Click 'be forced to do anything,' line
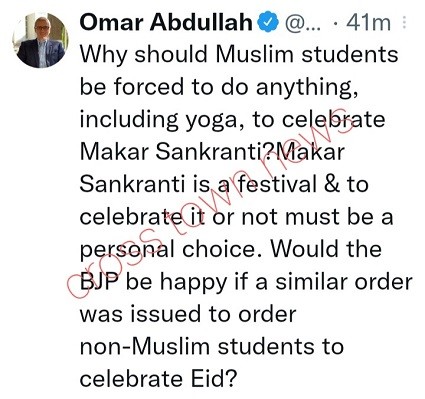Viewport: 425px width, 399px height. [x=219, y=86]
